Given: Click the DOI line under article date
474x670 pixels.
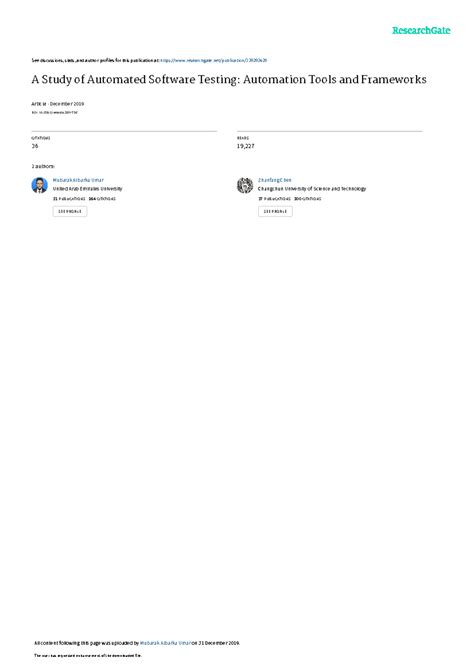Looking at the screenshot, I should click(x=54, y=112).
